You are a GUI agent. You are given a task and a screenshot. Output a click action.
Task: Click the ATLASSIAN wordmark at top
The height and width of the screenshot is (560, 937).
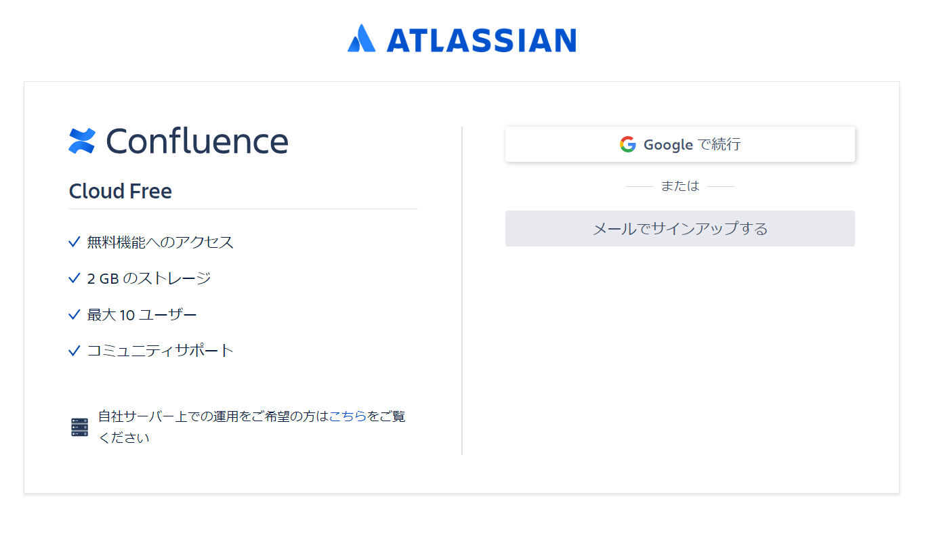pyautogui.click(x=481, y=41)
